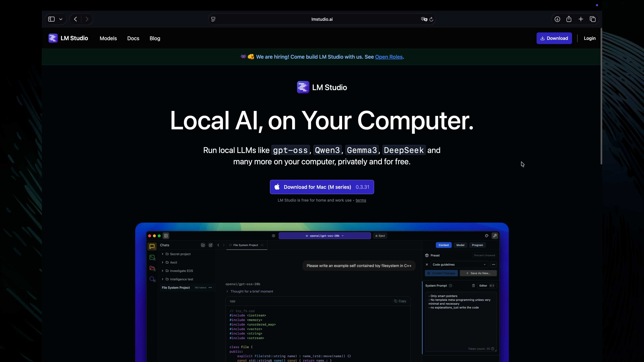
Task: Click the browser back arrow
Action: tap(75, 19)
